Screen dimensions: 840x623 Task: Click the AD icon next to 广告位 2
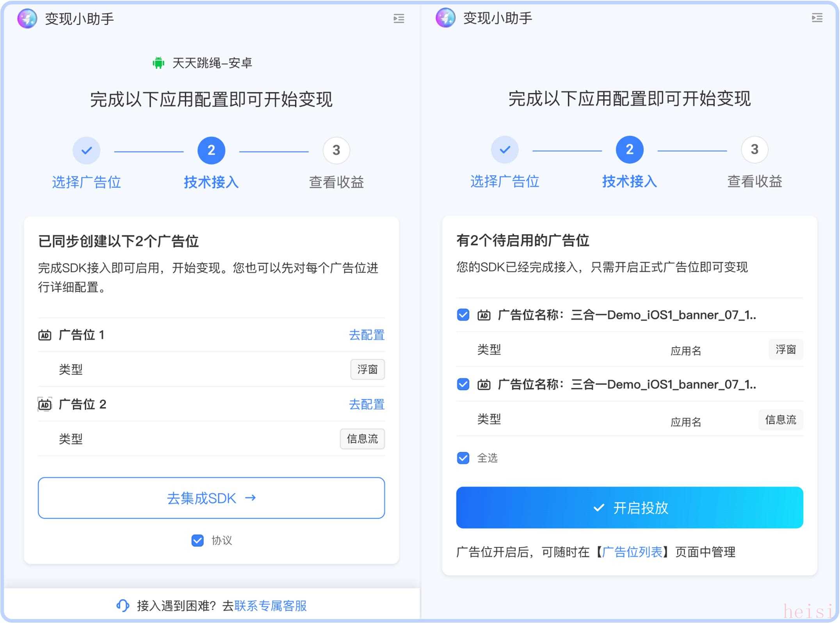pyautogui.click(x=44, y=404)
